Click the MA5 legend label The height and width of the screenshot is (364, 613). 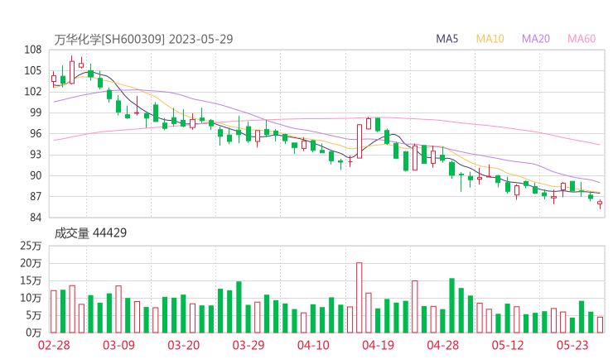coord(446,39)
